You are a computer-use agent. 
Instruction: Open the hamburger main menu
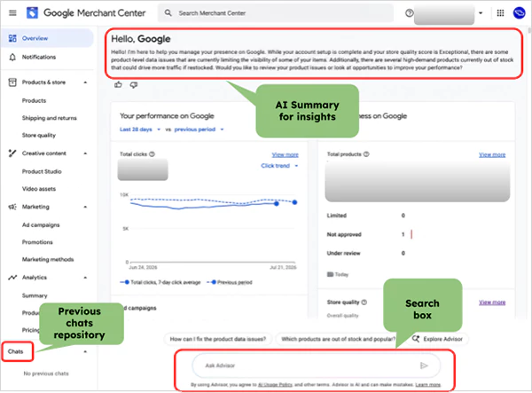point(12,13)
